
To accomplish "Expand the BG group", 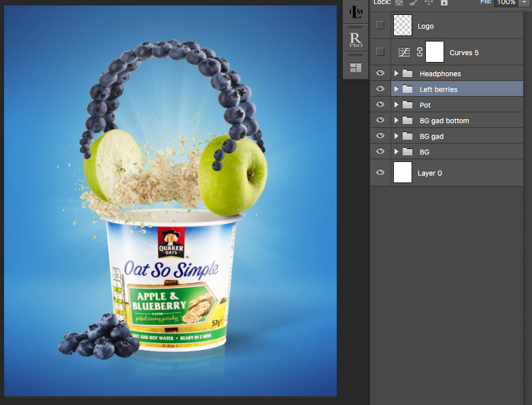I will (x=396, y=151).
